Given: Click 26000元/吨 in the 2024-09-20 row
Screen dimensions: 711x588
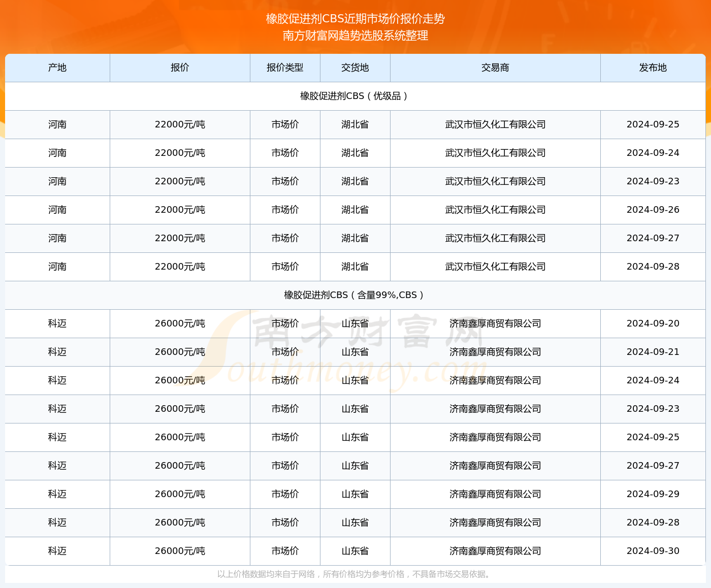Looking at the screenshot, I should (x=180, y=323).
